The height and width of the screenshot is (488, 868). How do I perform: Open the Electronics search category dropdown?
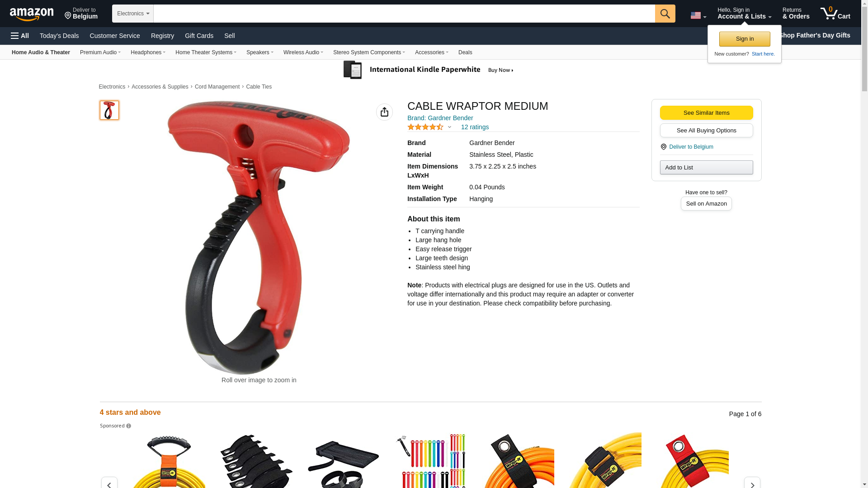coord(133,14)
